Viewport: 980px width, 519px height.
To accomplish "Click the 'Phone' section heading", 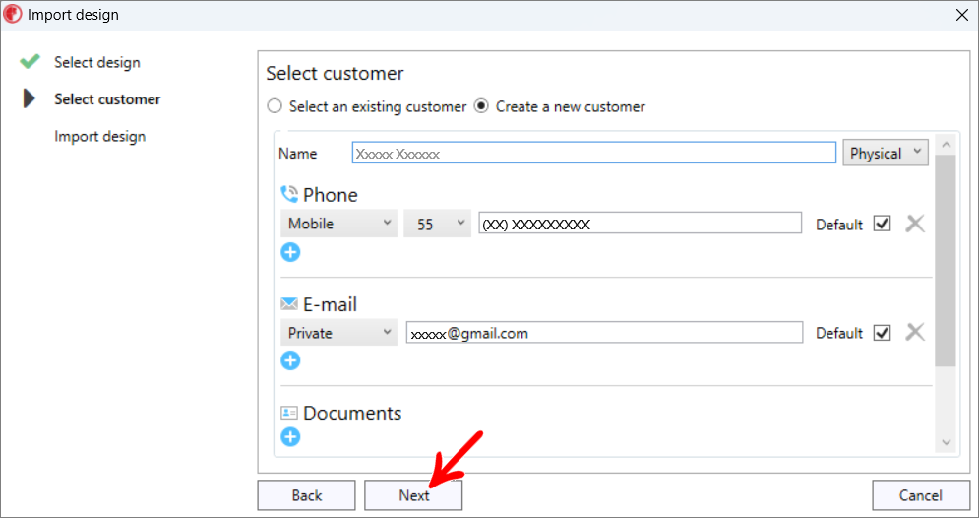I will pos(330,195).
